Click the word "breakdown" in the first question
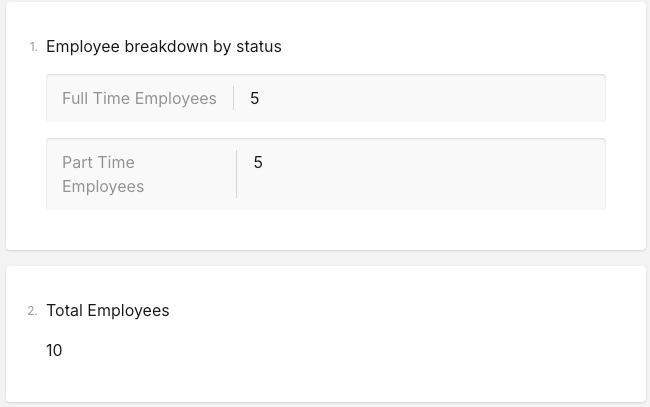Image resolution: width=650 pixels, height=407 pixels. [166, 46]
